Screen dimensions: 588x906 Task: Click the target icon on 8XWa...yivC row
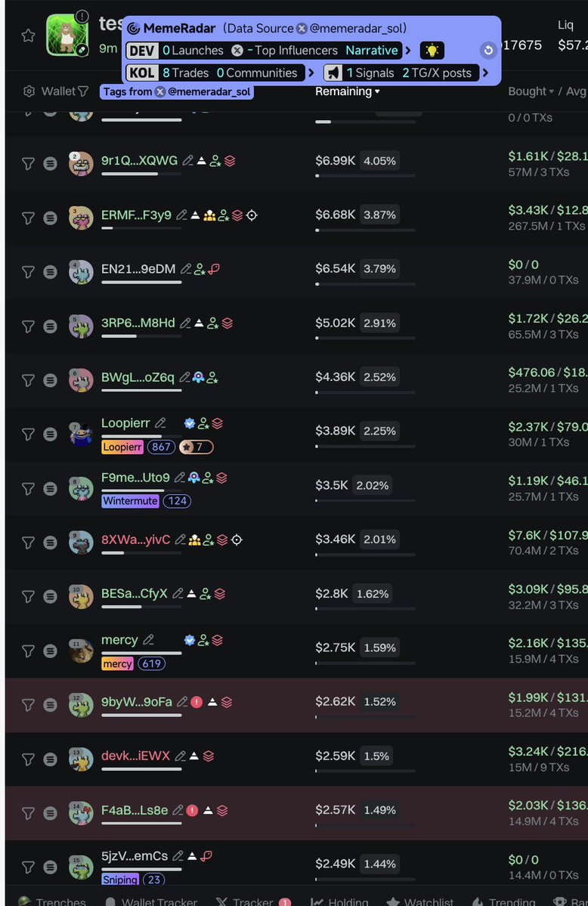tap(237, 540)
